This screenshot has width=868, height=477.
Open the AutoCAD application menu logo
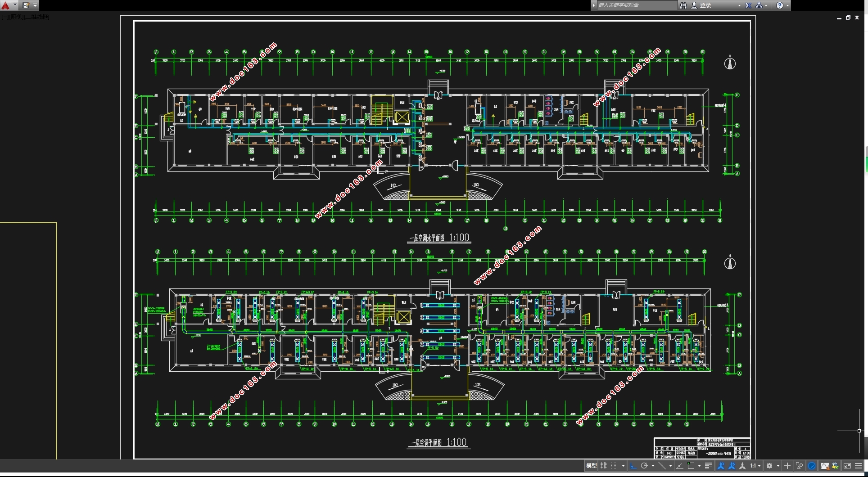tap(5, 5)
